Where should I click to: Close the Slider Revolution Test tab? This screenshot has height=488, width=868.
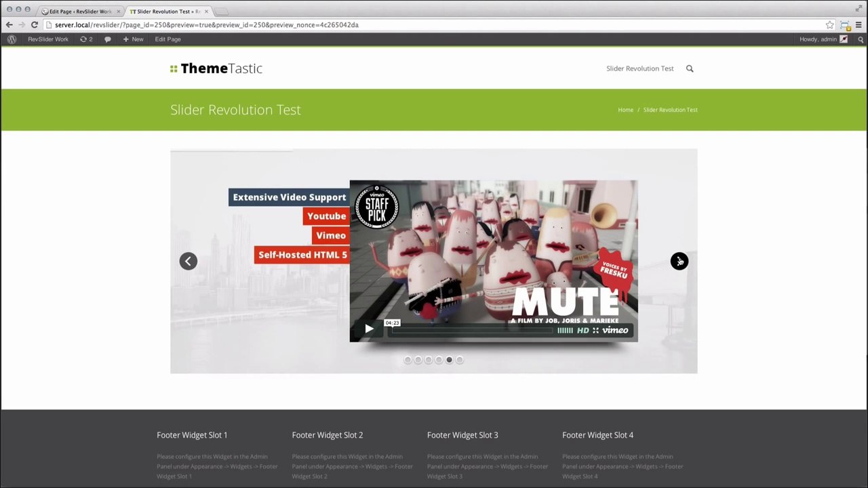(x=206, y=12)
